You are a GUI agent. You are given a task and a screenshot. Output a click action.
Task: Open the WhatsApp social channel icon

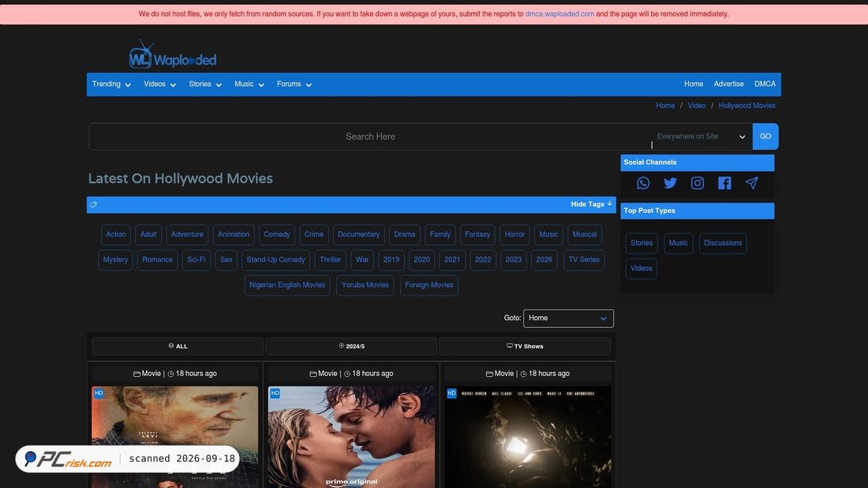click(642, 183)
